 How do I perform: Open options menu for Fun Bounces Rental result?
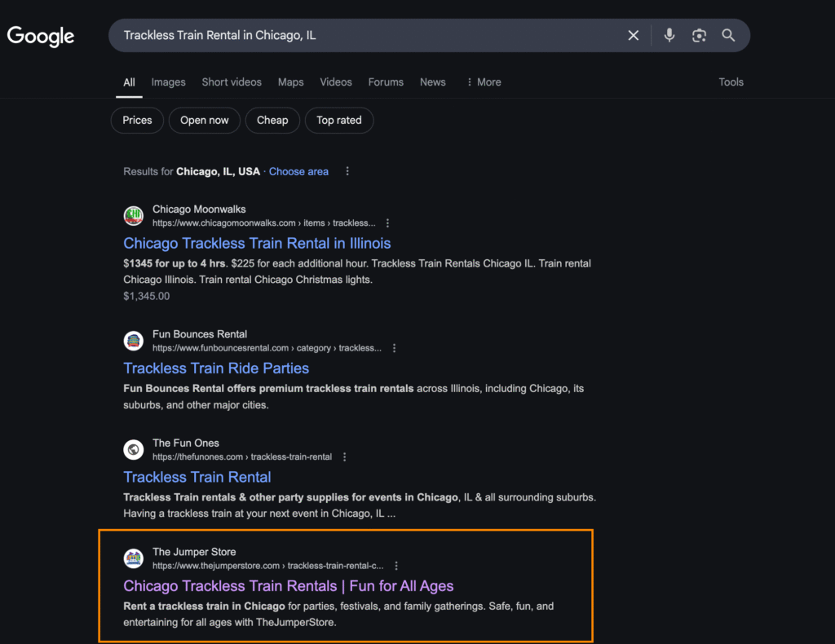394,348
